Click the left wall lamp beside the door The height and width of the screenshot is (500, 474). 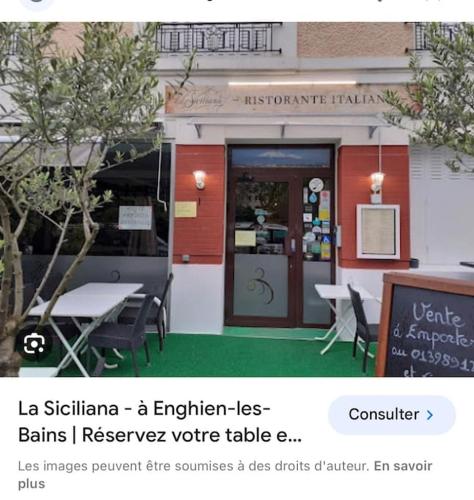(199, 180)
